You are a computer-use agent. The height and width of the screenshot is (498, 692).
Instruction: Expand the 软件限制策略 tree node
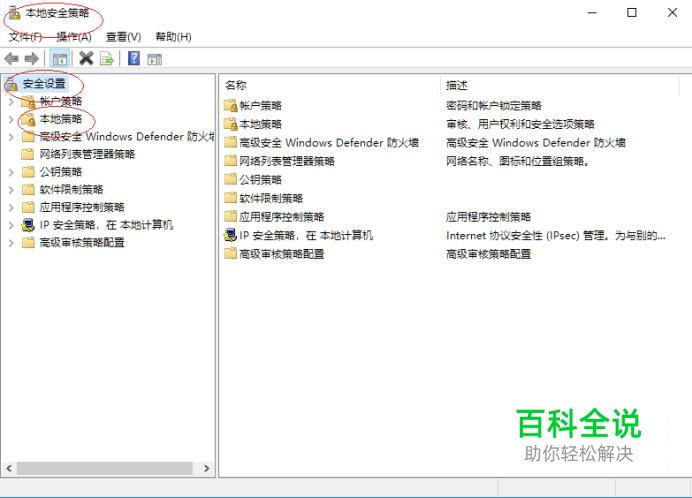click(x=11, y=190)
